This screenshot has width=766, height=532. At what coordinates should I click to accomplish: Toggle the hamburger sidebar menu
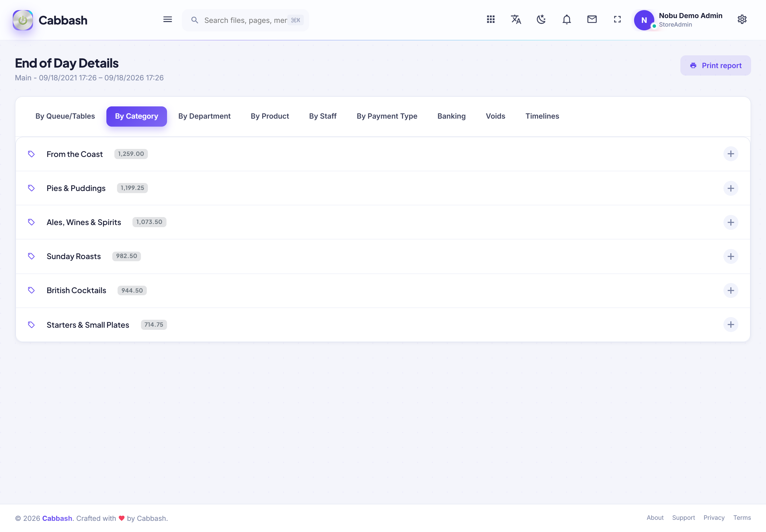tap(167, 20)
